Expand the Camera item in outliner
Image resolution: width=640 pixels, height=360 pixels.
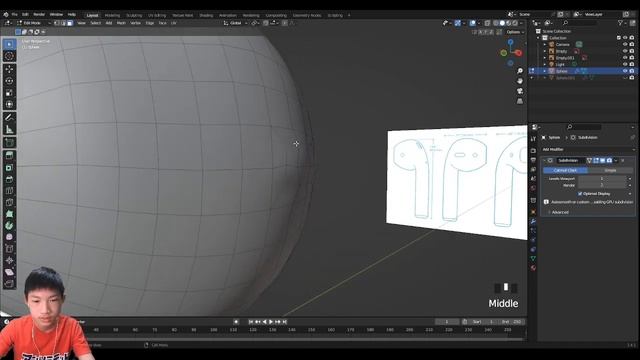pos(545,44)
